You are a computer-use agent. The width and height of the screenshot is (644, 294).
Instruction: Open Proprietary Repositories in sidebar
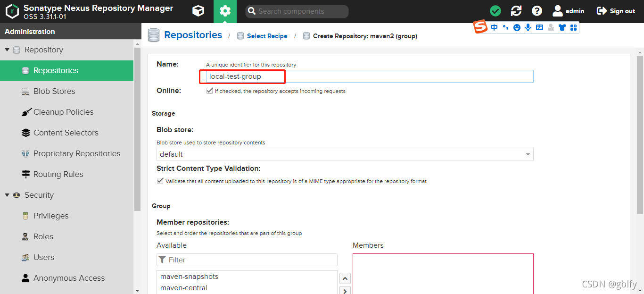click(x=66, y=153)
